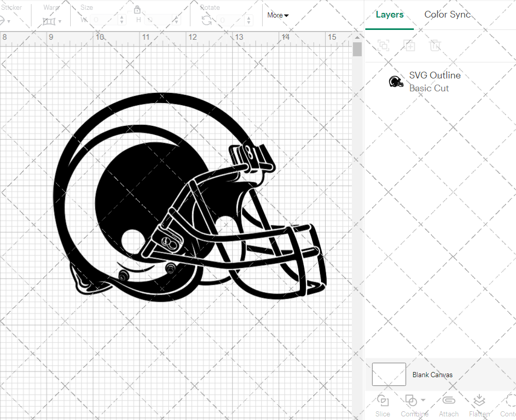Image resolution: width=516 pixels, height=420 pixels.
Task: Select the helmet image on canvas
Action: (190, 198)
